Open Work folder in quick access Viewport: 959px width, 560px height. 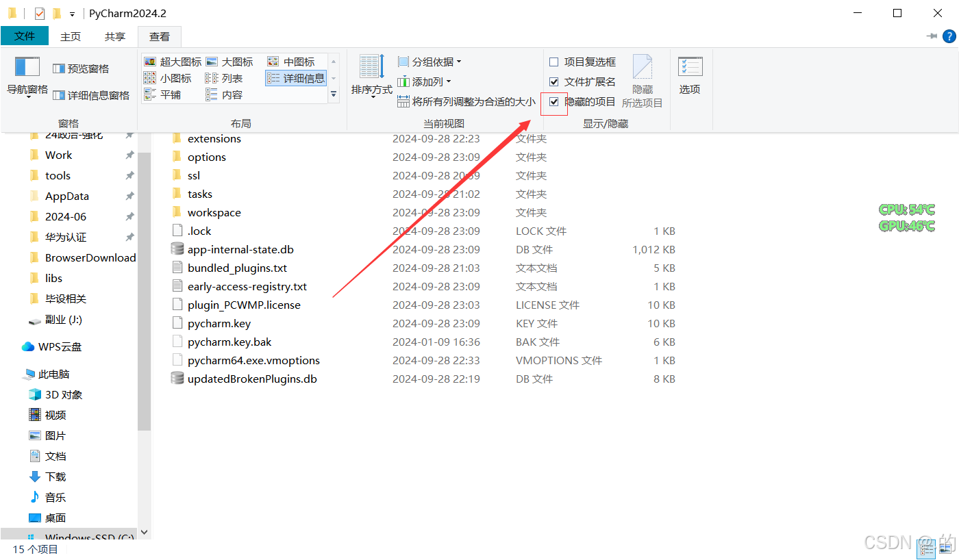point(58,155)
